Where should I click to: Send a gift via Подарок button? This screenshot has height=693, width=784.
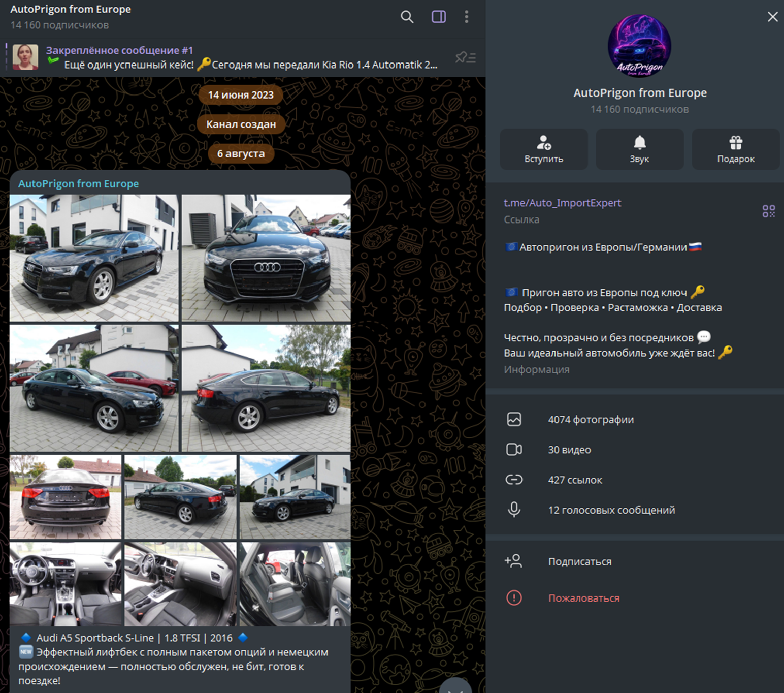click(x=736, y=149)
